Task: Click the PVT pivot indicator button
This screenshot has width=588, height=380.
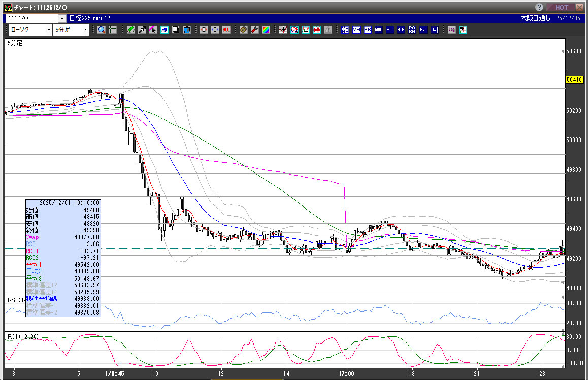Action: pyautogui.click(x=423, y=30)
